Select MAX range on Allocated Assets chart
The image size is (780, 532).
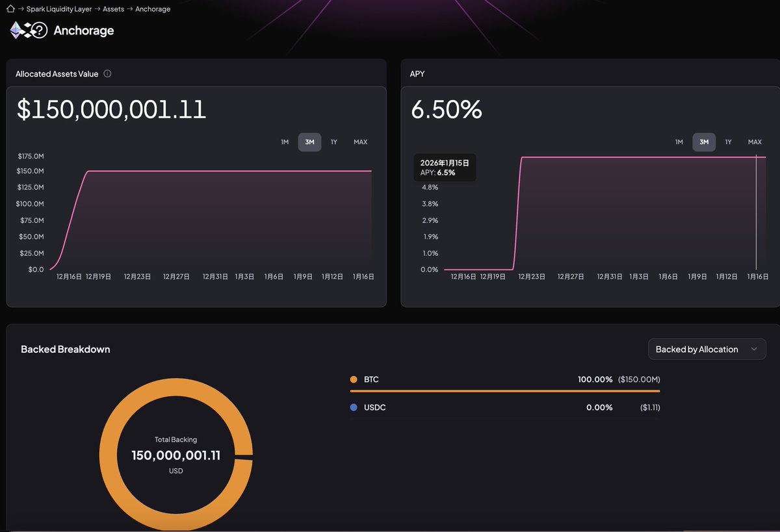pyautogui.click(x=360, y=142)
